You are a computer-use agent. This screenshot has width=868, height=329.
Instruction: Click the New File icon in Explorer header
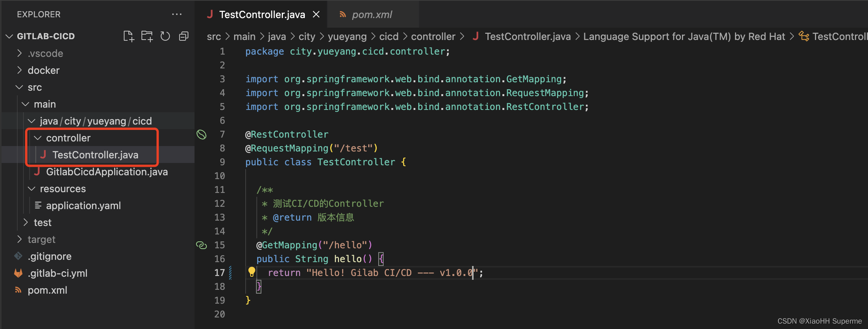128,36
